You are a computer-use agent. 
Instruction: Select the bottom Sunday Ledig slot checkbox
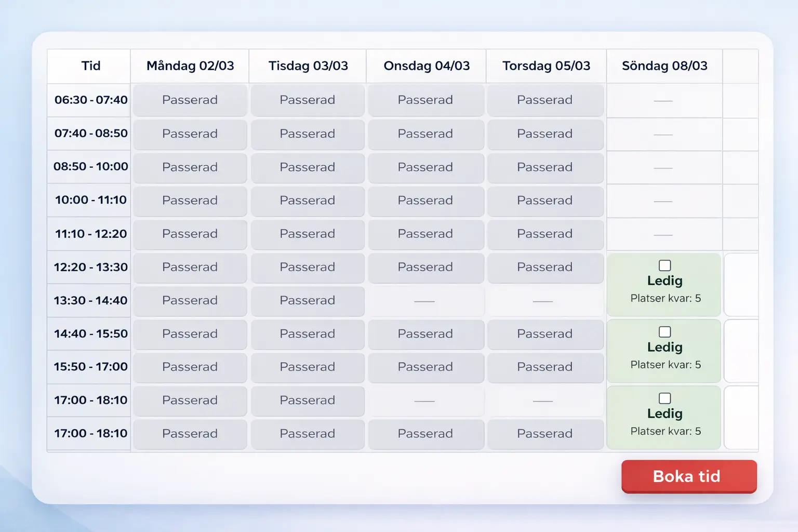point(664,398)
